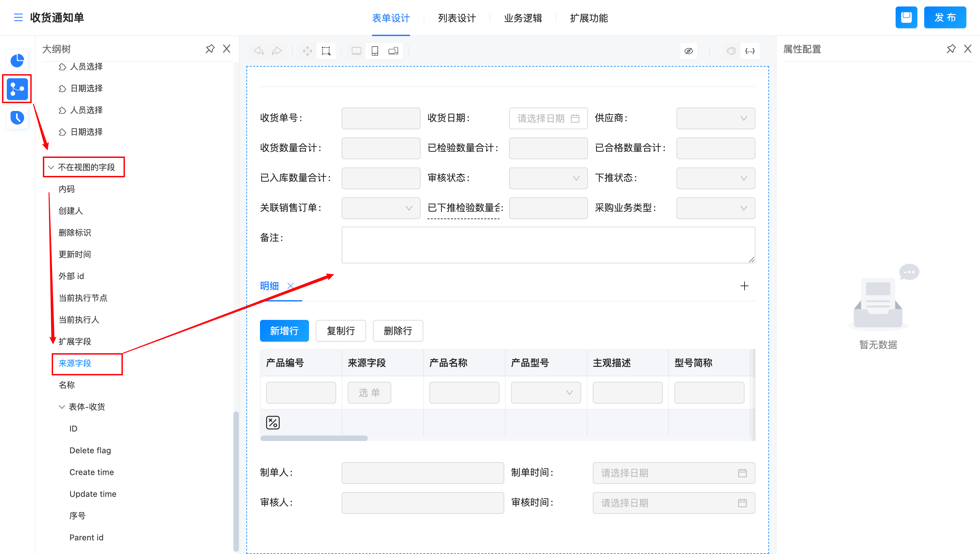The width and height of the screenshot is (980, 554).
Task: Collapse the 不在视图的字段 tree node
Action: 51,167
